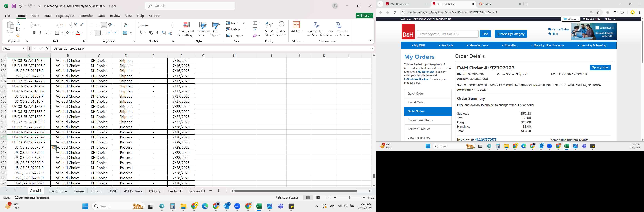Open invoice 1140977257 link
This screenshot has width=644, height=212.
pos(485,140)
